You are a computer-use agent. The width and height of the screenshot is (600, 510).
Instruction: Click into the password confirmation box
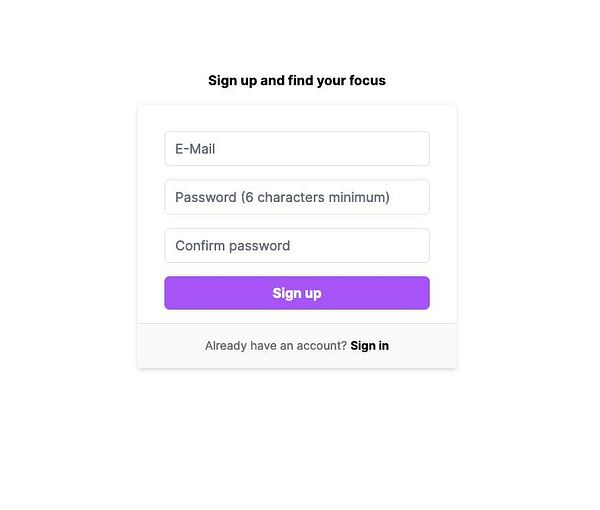(x=297, y=246)
